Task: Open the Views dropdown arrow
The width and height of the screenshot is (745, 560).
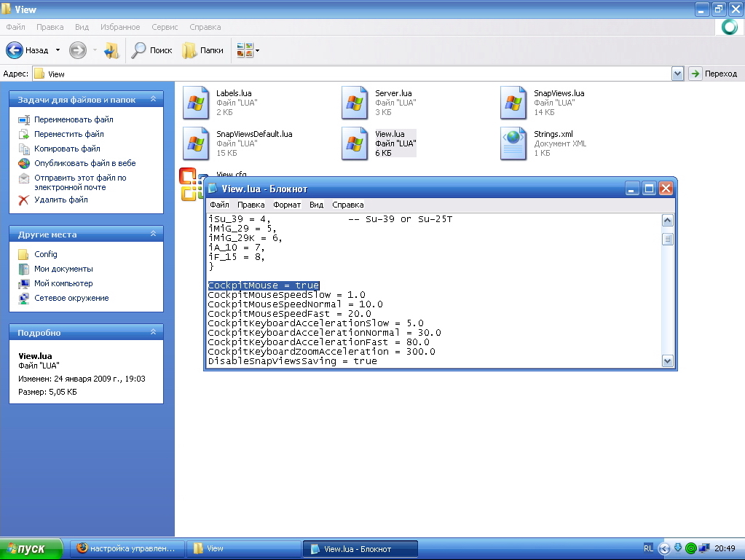Action: pos(258,50)
